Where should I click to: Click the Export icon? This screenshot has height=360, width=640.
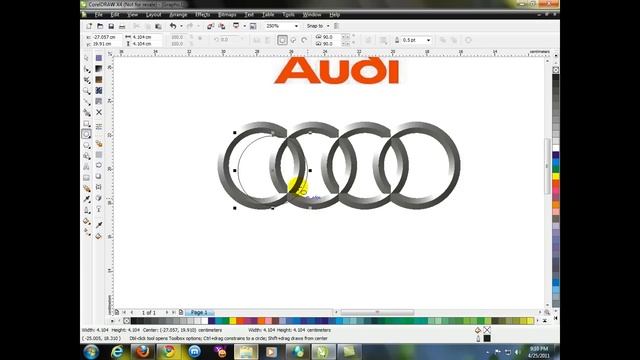tap(222, 26)
